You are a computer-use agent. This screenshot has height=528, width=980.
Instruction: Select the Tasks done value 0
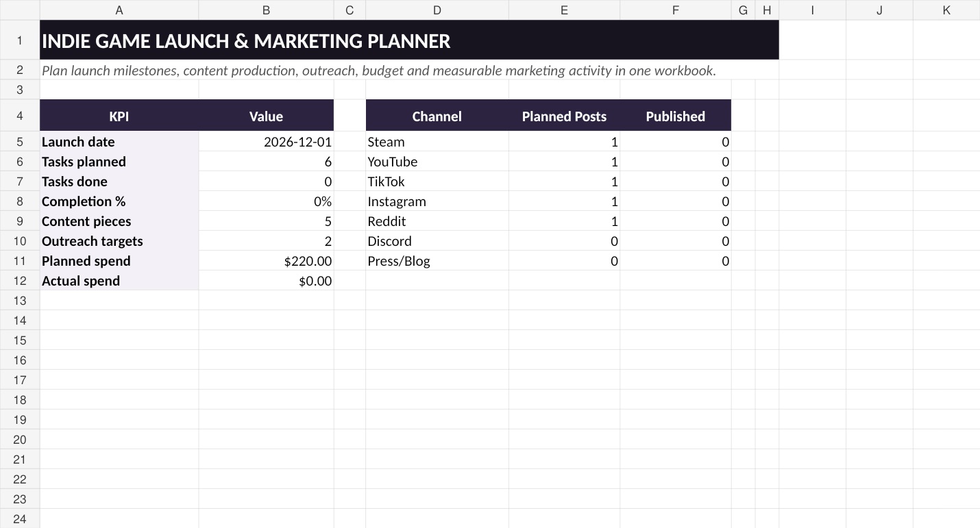tap(266, 181)
